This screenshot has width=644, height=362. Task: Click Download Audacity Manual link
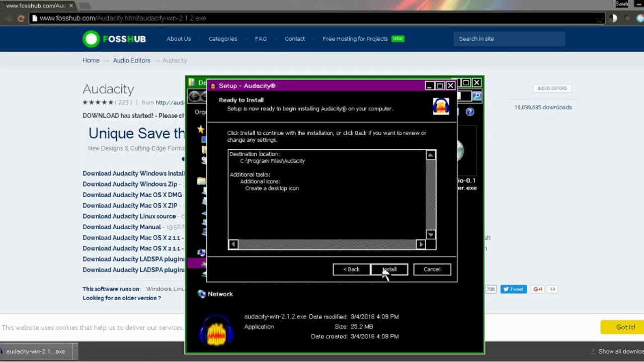[x=122, y=227]
